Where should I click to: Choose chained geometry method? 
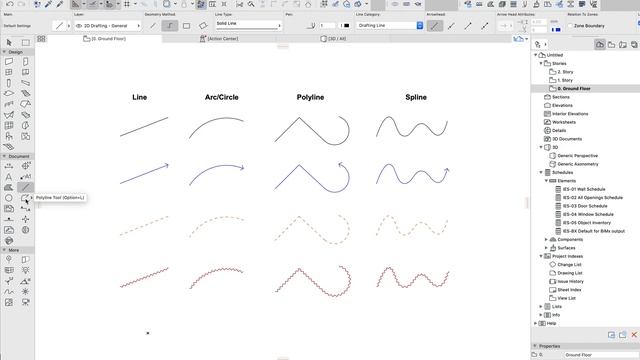[x=169, y=26]
